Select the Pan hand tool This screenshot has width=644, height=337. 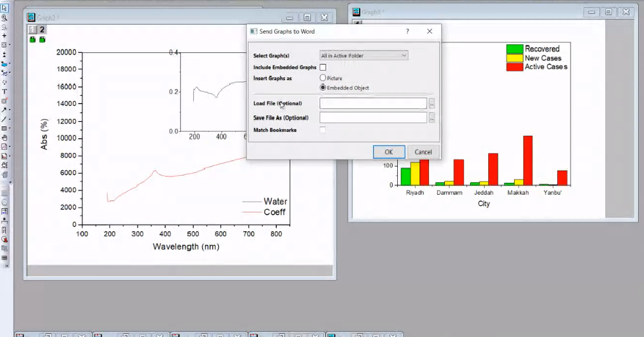click(4, 138)
